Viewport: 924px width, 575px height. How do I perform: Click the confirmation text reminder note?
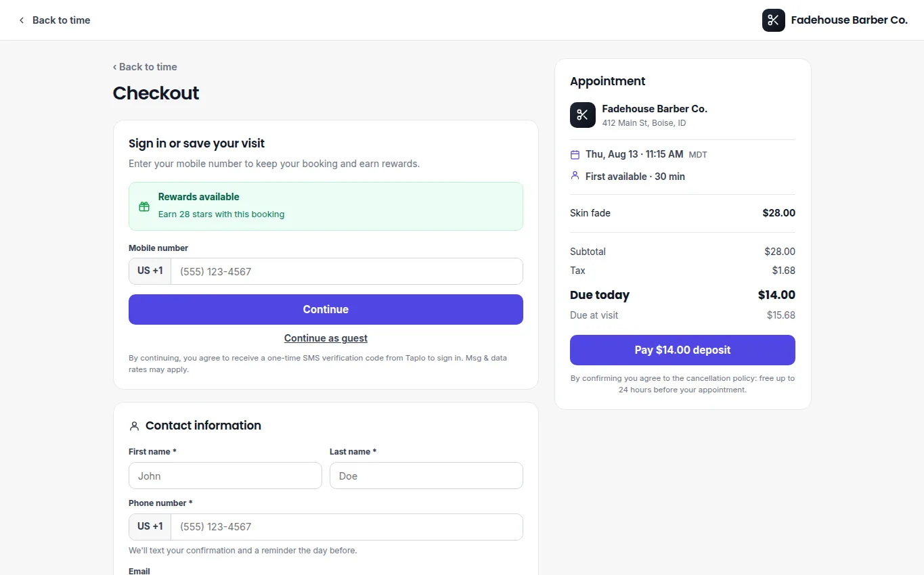[x=242, y=551]
